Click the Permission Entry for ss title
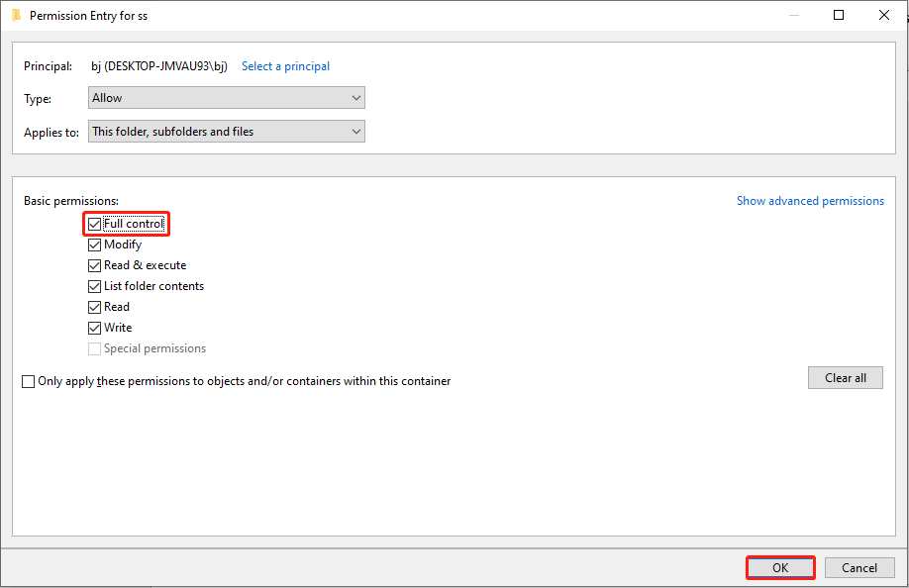The image size is (909, 588). coord(89,16)
